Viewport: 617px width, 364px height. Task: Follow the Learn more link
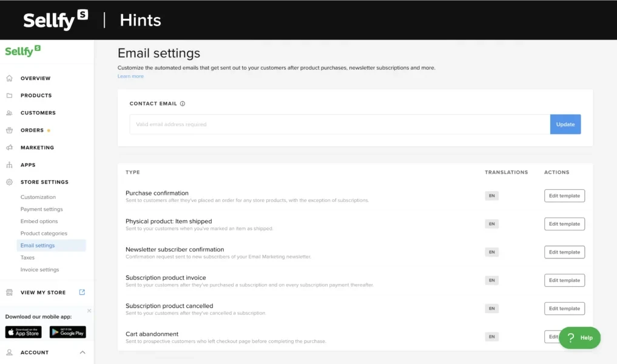(130, 76)
